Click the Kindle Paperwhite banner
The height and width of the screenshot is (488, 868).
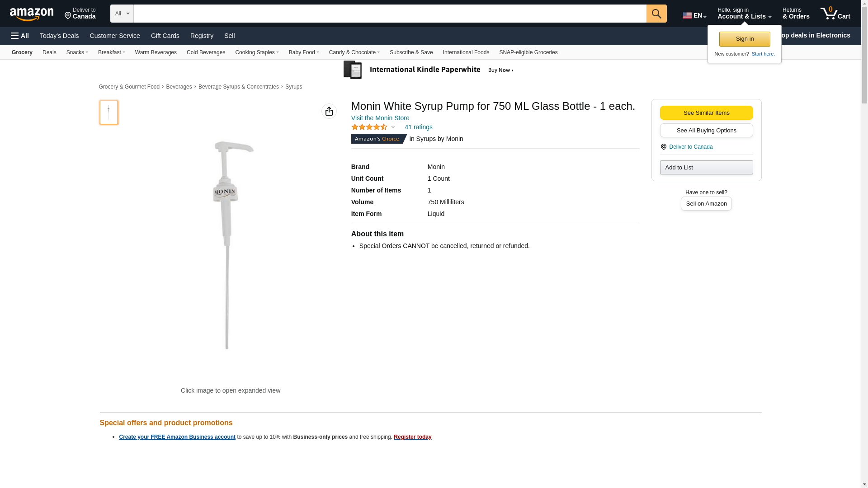coord(429,70)
